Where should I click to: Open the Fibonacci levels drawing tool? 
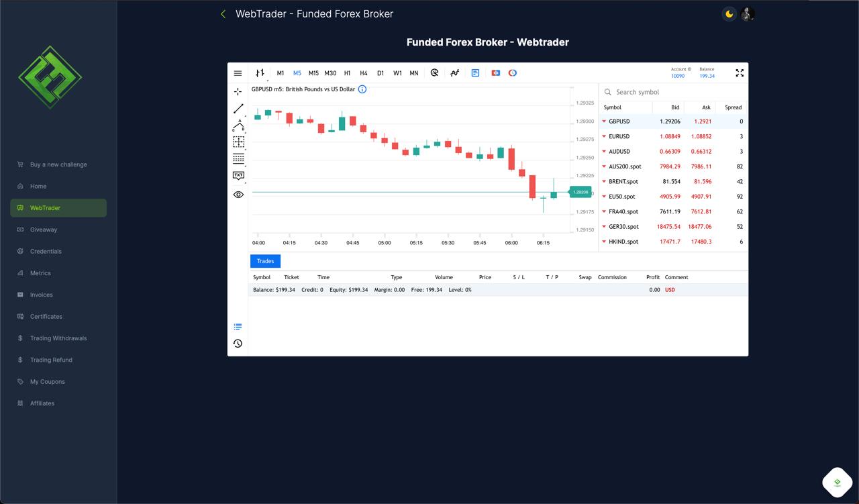click(x=238, y=158)
